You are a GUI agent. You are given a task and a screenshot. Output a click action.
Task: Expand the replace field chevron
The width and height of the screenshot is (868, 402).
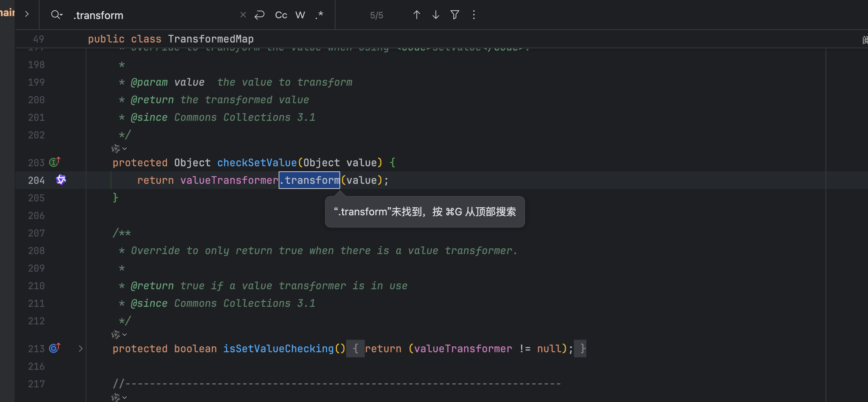(27, 14)
